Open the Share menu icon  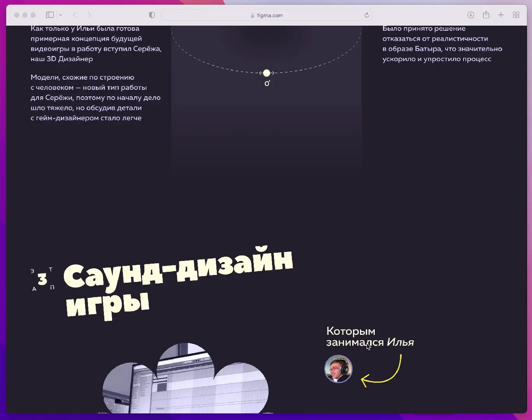[x=486, y=15]
